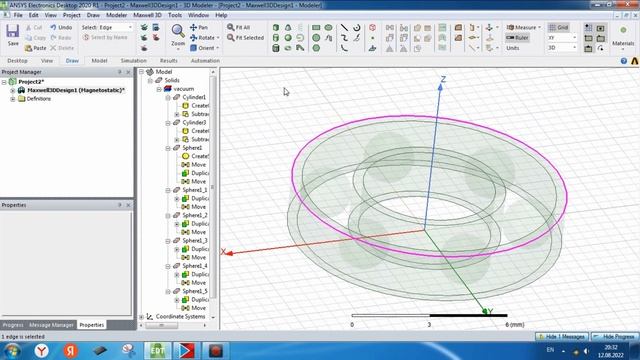Close the Project Manager panel

click(128, 72)
